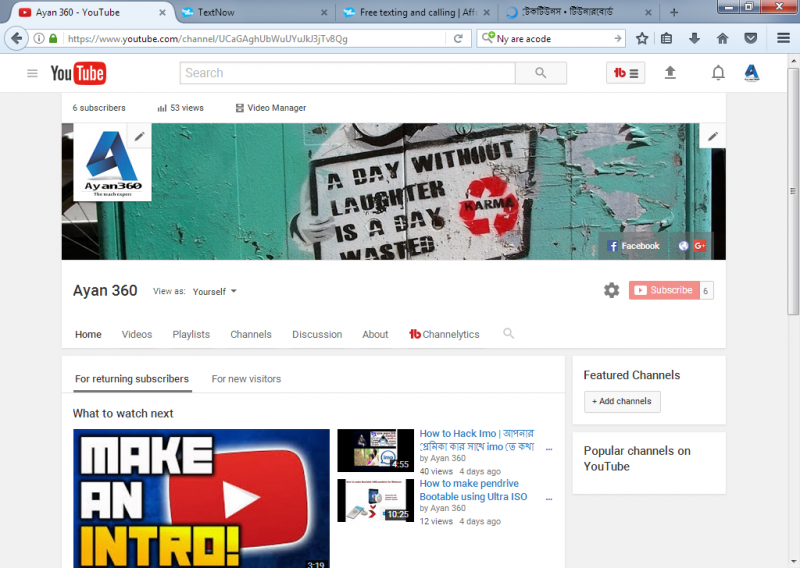Edit the channel icon with pencil
The image size is (800, 568).
click(x=139, y=136)
